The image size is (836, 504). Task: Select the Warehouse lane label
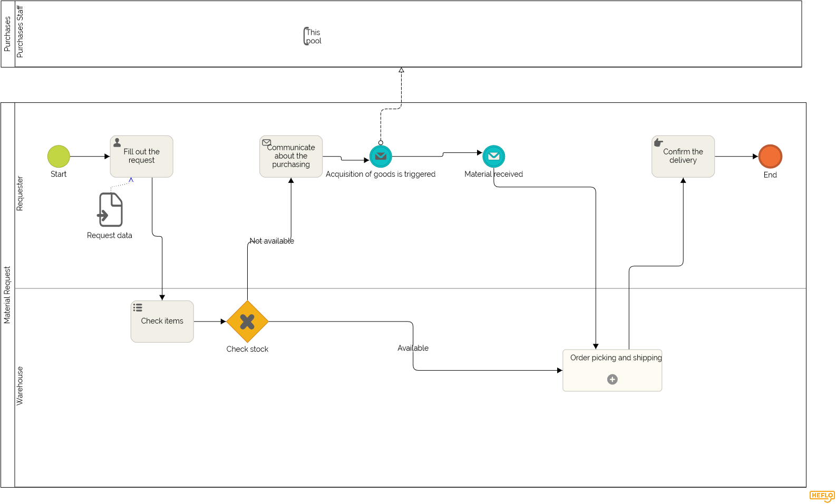(x=20, y=386)
